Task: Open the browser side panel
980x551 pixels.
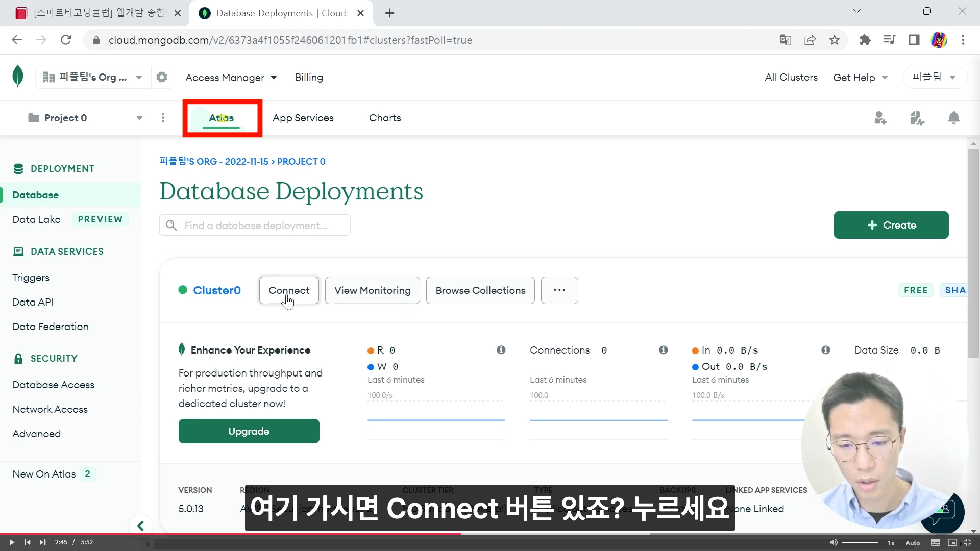Action: [x=914, y=40]
